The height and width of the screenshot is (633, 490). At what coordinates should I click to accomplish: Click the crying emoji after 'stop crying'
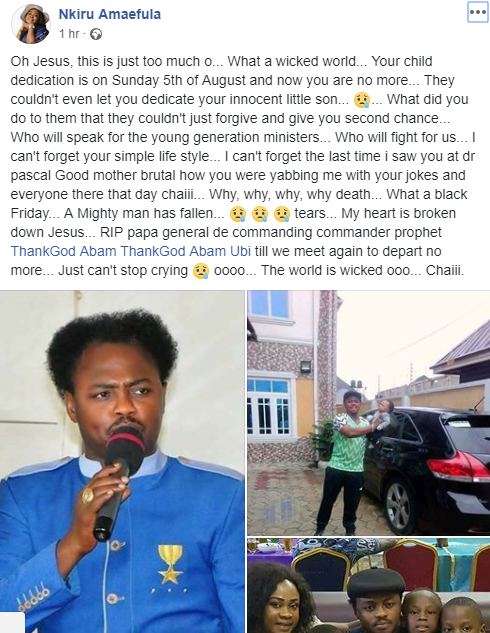[x=201, y=270]
